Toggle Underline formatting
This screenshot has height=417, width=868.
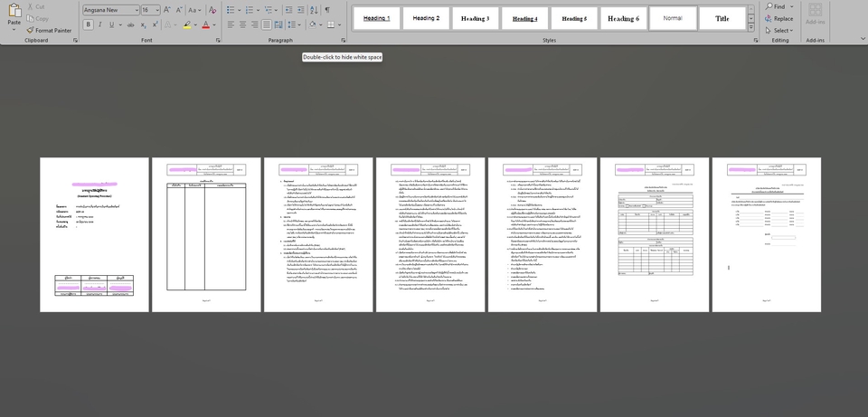112,25
